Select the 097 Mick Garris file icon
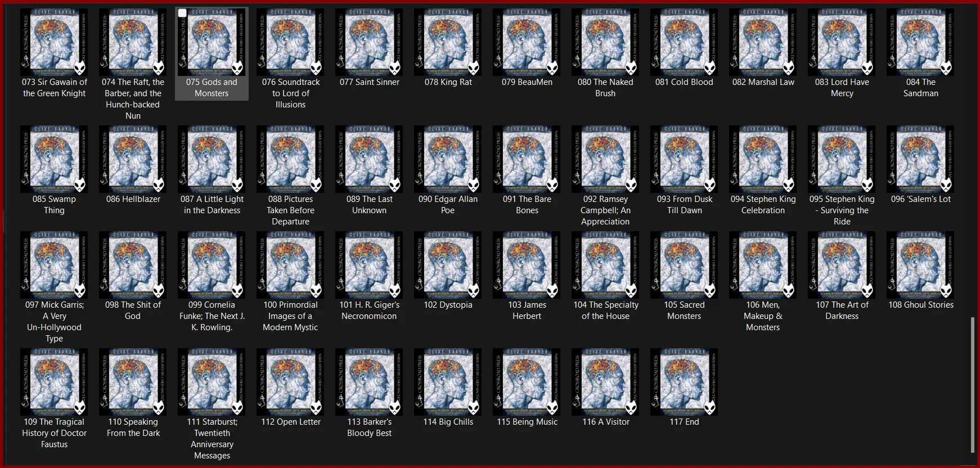This screenshot has height=468, width=980. (54, 265)
